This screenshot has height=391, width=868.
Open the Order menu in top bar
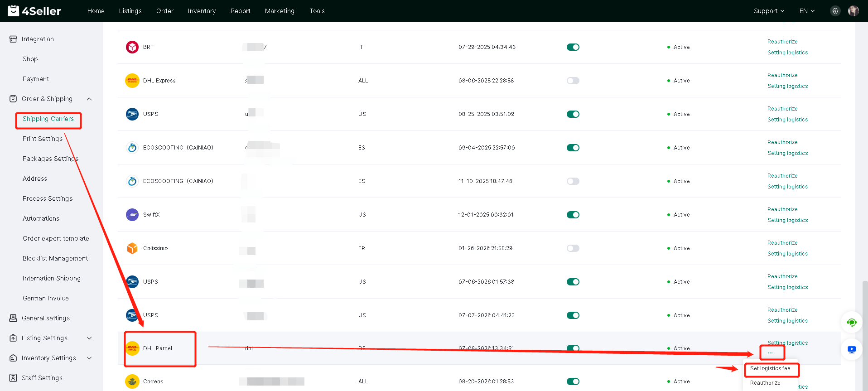click(165, 11)
